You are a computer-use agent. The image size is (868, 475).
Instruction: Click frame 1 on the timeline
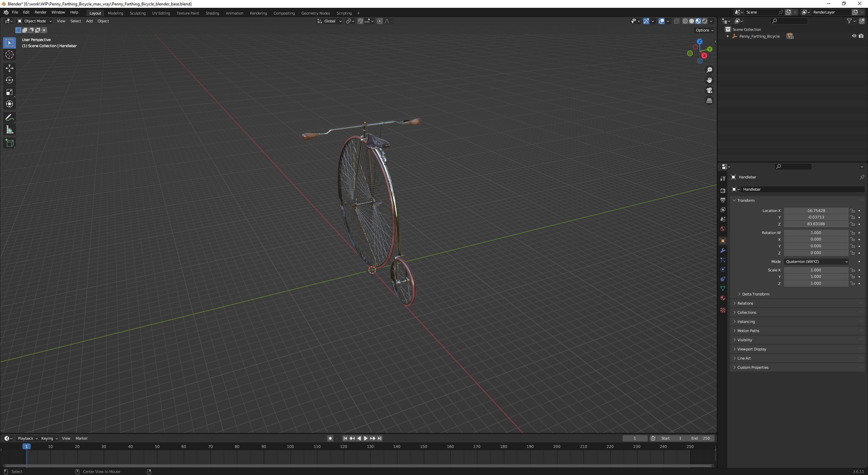coord(26,447)
